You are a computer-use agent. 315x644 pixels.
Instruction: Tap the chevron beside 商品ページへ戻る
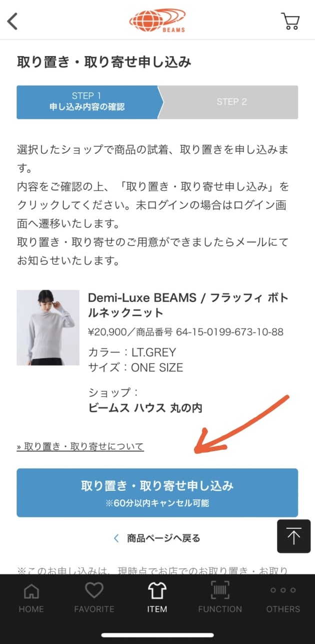coord(116,538)
